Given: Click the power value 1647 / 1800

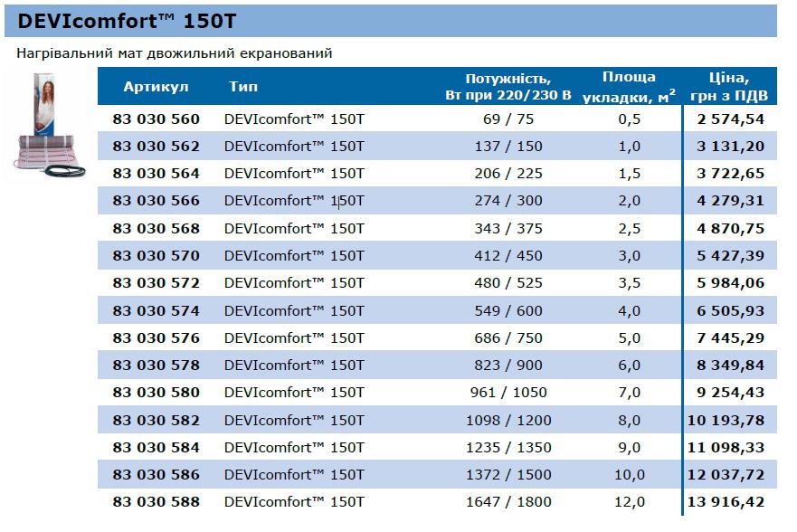Looking at the screenshot, I should click(508, 502).
